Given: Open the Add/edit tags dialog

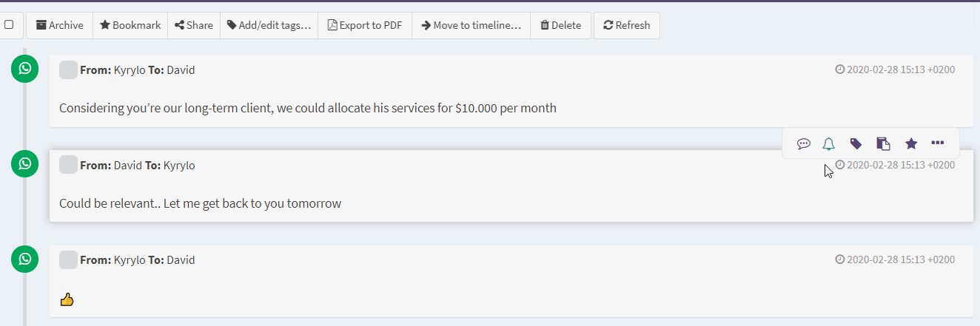Looking at the screenshot, I should (x=269, y=25).
